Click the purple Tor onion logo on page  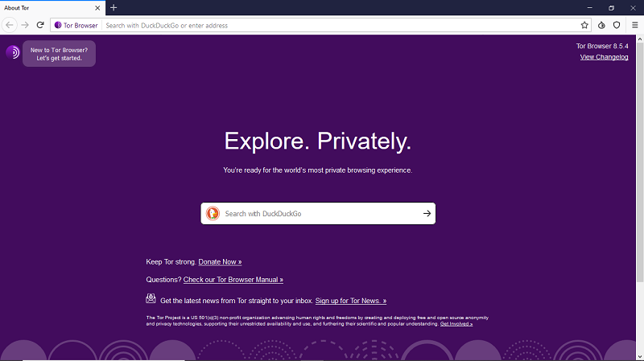point(13,53)
